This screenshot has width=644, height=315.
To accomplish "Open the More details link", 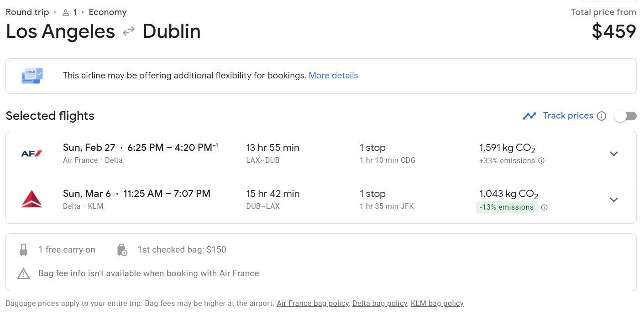I will tap(333, 76).
